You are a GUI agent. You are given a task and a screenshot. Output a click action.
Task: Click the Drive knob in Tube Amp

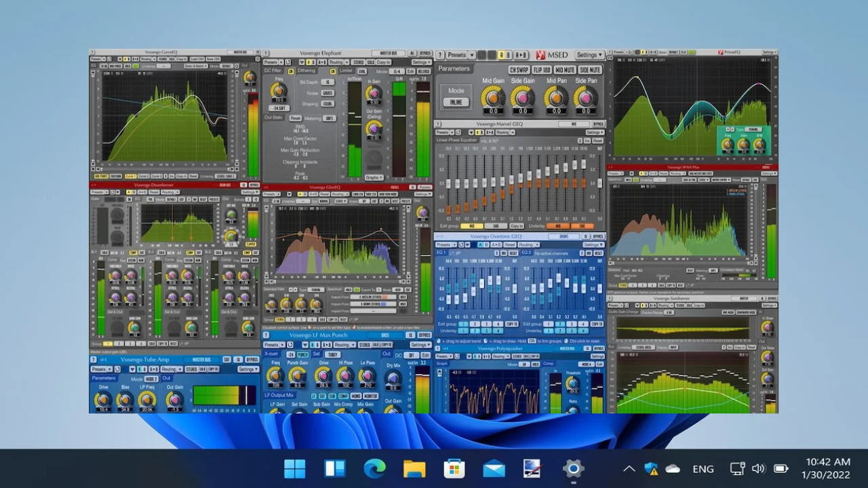click(x=103, y=401)
